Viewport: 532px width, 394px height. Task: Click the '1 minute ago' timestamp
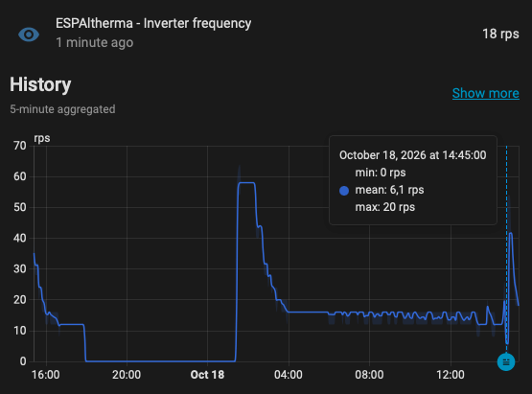(95, 43)
